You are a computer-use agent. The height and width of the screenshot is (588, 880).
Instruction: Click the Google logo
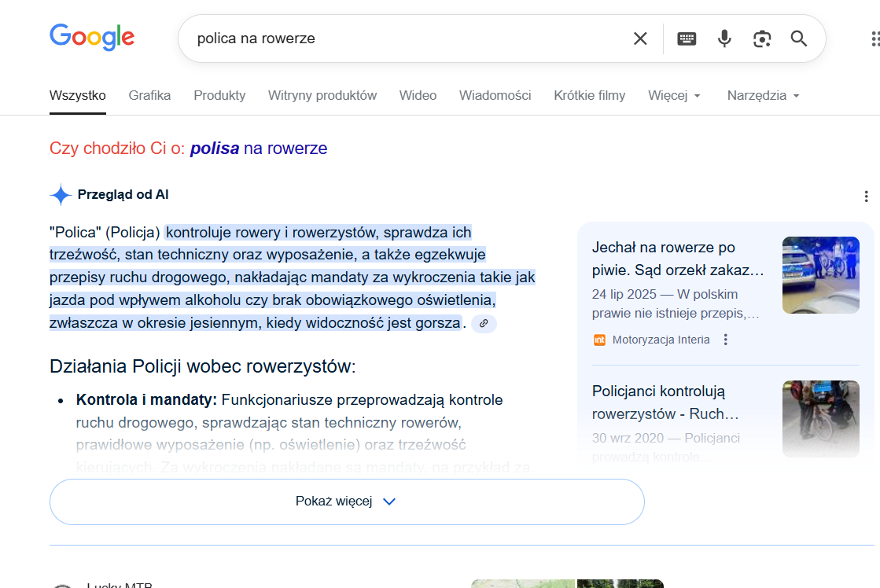pyautogui.click(x=92, y=37)
